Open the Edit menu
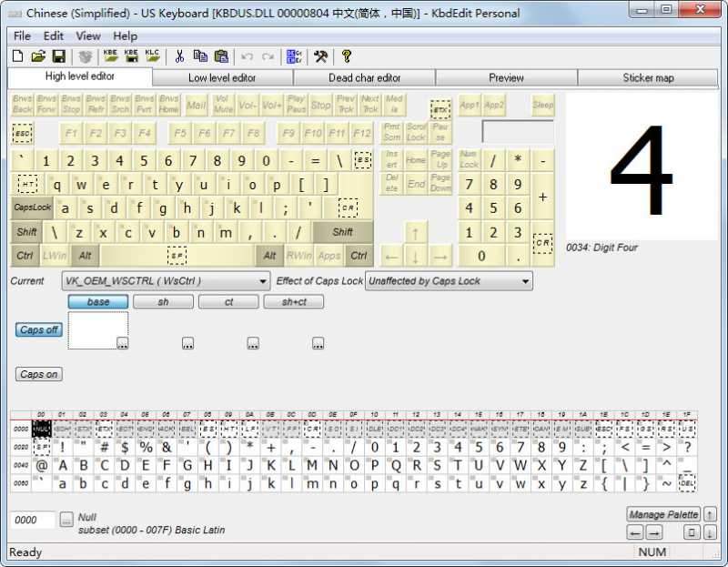Viewport: 728px width, 567px height. point(54,35)
